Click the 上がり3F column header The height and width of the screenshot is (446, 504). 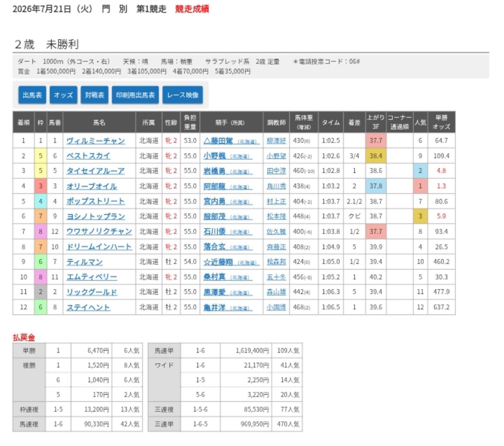point(375,122)
